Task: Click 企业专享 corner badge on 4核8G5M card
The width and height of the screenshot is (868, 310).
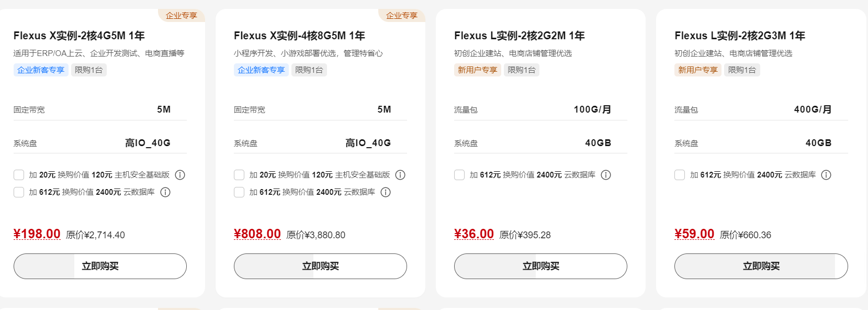Action: pyautogui.click(x=401, y=16)
